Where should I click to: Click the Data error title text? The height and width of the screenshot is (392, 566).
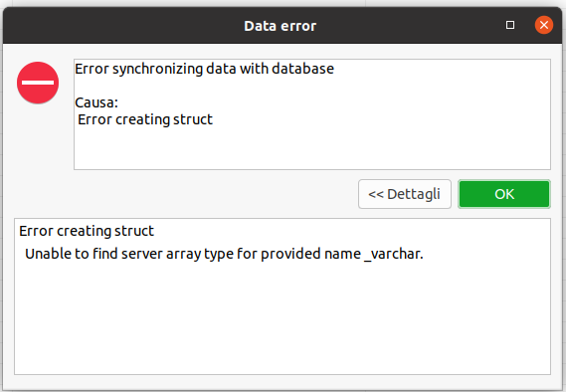click(281, 26)
